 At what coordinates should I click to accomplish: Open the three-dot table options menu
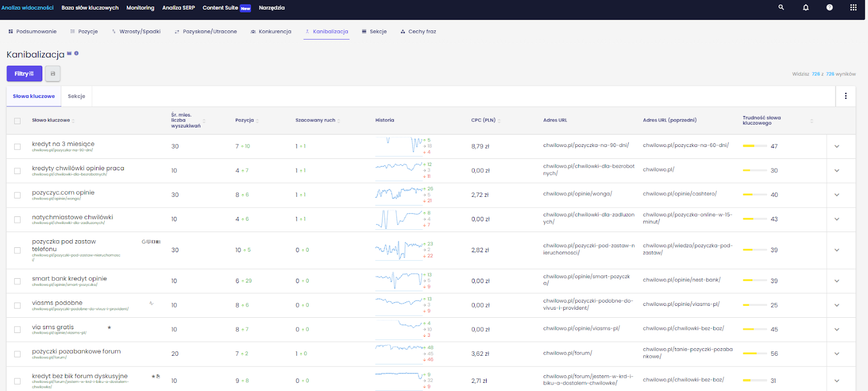point(846,96)
